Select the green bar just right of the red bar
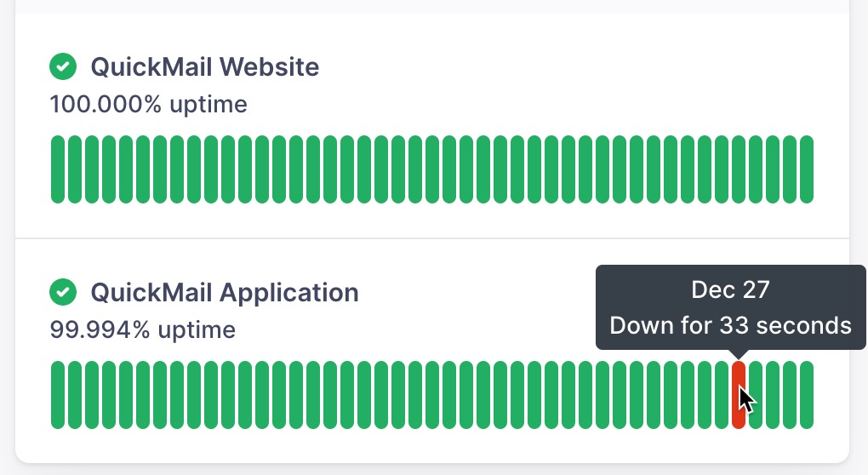 click(x=756, y=395)
